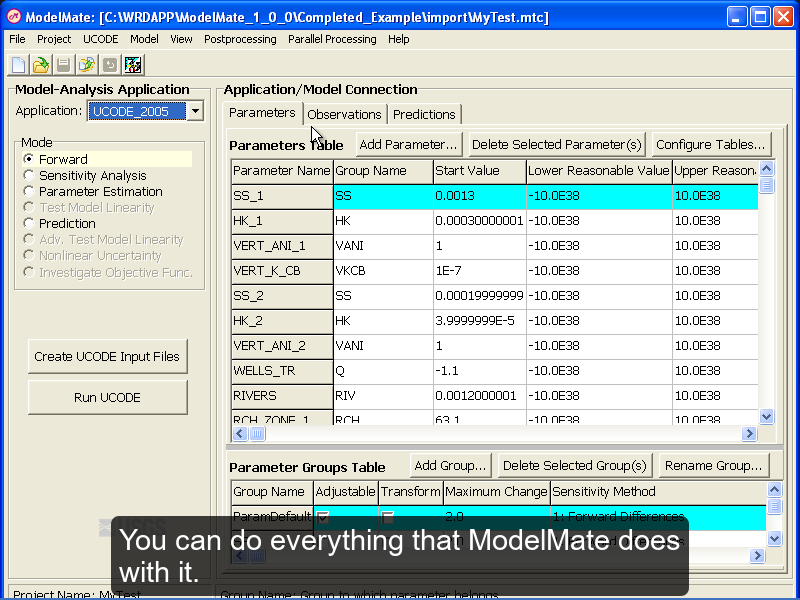Click Parameters table scroll-up arrow
The image size is (800, 600).
pyautogui.click(x=766, y=168)
